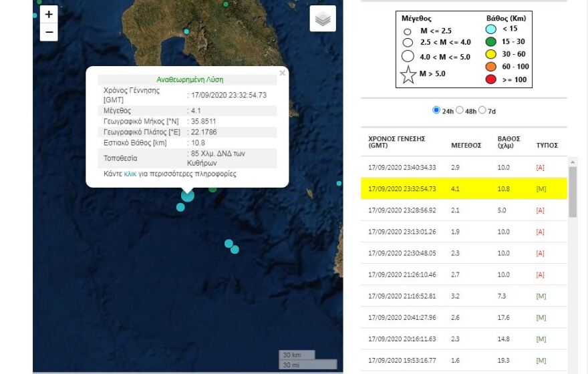588x374 pixels.
Task: Click the earthquake list scrollbar thumb
Action: [573, 192]
